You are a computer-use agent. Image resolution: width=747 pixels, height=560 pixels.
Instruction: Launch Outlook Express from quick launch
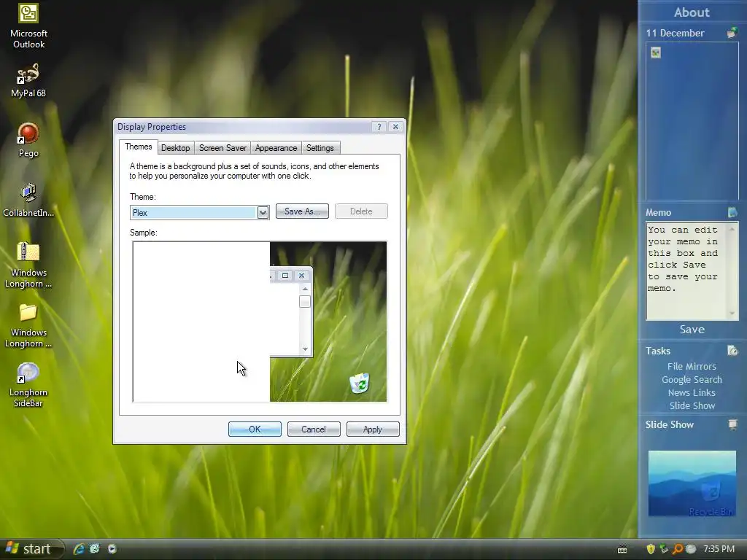(95, 548)
